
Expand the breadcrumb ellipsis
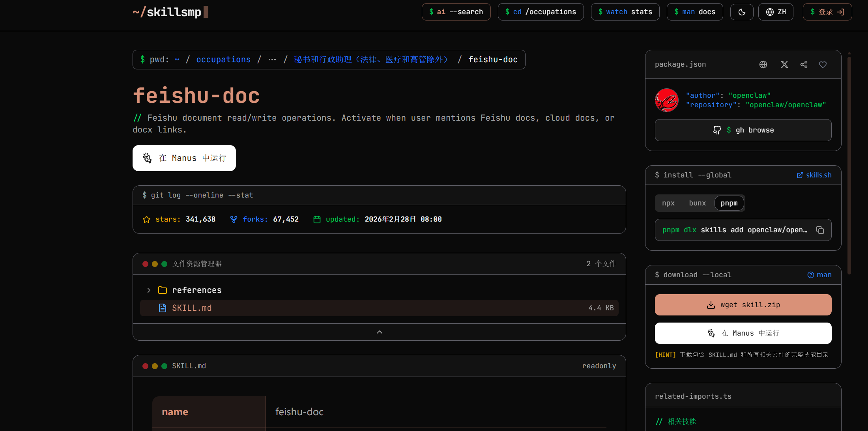click(272, 60)
